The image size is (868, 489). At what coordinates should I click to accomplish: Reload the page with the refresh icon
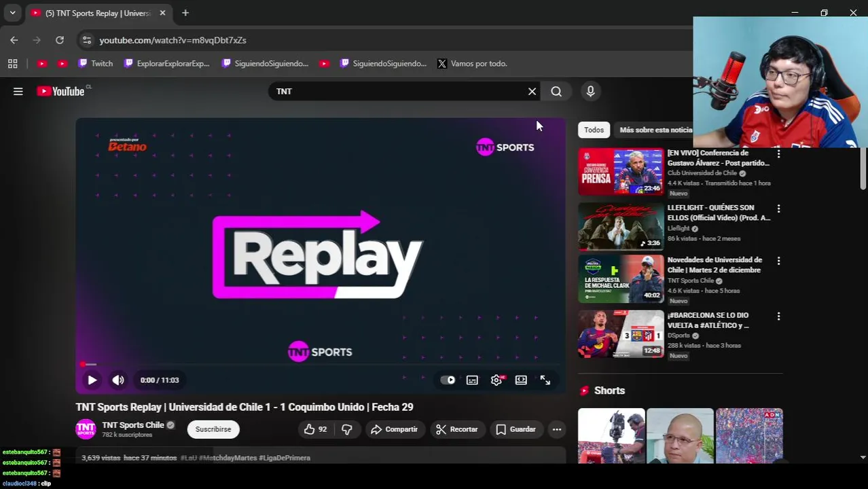tap(60, 40)
